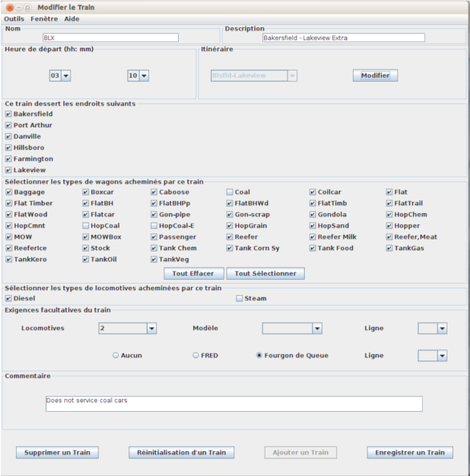The width and height of the screenshot is (470, 476).
Task: Select Fourgon de Queue radio button
Action: (259, 355)
